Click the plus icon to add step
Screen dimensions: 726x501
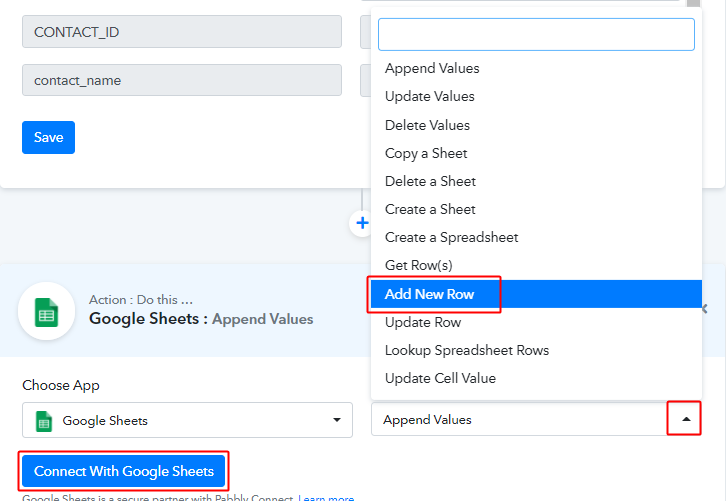[x=362, y=223]
